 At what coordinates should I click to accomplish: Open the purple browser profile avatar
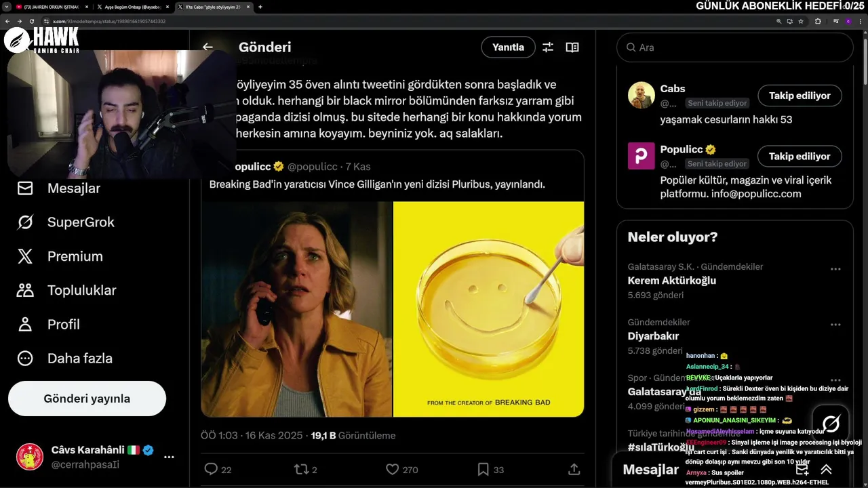(848, 21)
